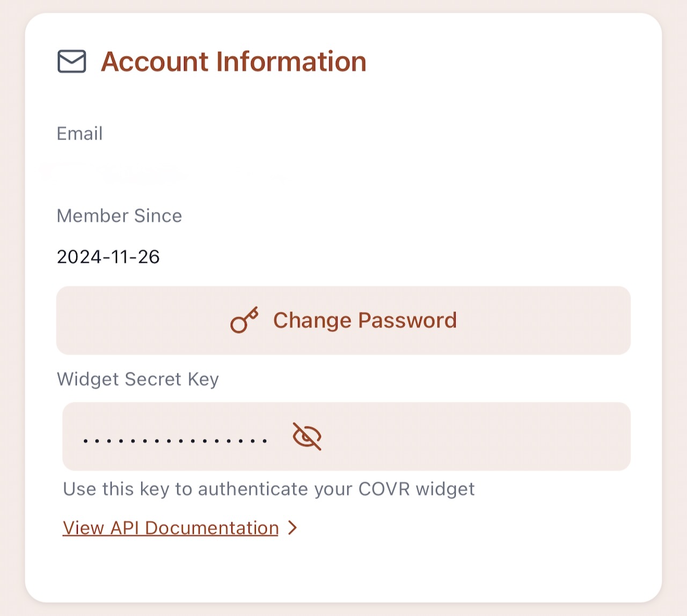Open the chevron next to View API Documentation

pyautogui.click(x=293, y=528)
